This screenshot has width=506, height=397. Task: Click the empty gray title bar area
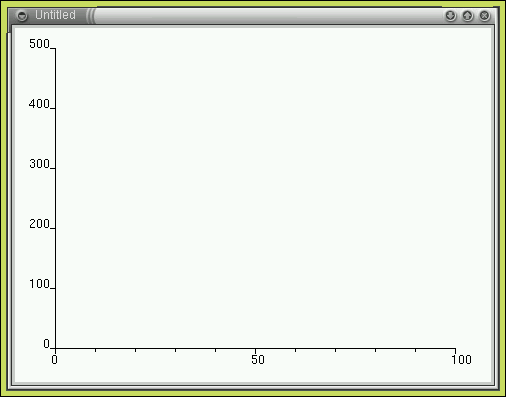pyautogui.click(x=268, y=16)
